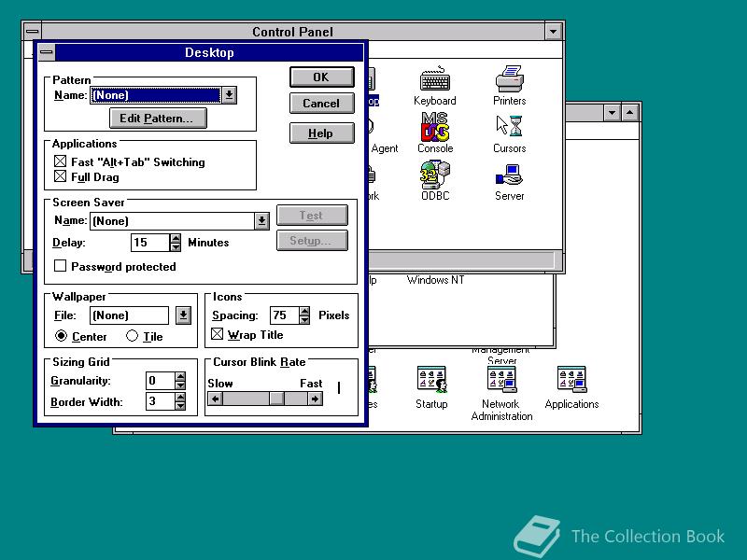The width and height of the screenshot is (747, 560).
Task: Click OK in the Desktop dialog
Action: [x=321, y=77]
